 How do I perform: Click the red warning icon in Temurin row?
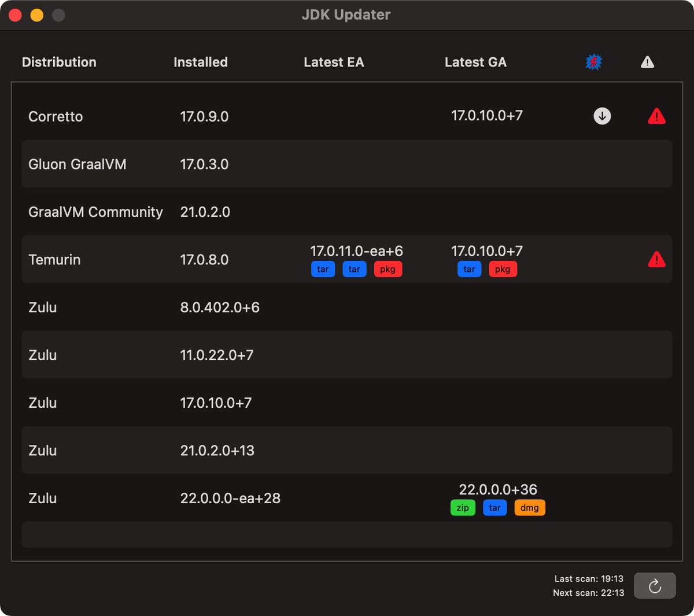[656, 259]
